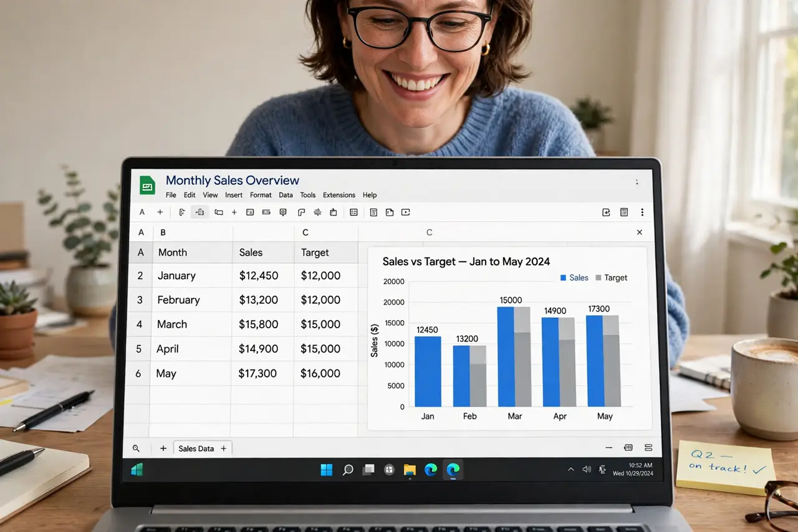Open the Insert menu
This screenshot has width=798, height=532.
(234, 195)
